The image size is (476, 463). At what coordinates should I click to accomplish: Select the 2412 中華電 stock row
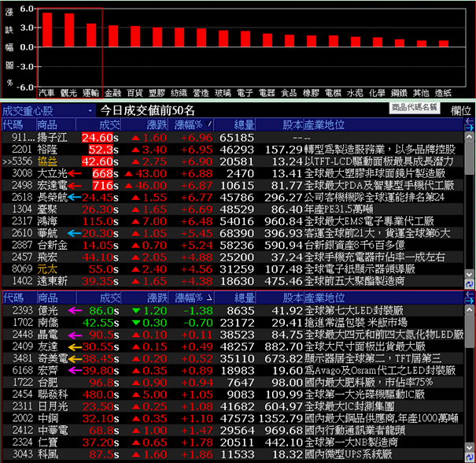tap(233, 430)
